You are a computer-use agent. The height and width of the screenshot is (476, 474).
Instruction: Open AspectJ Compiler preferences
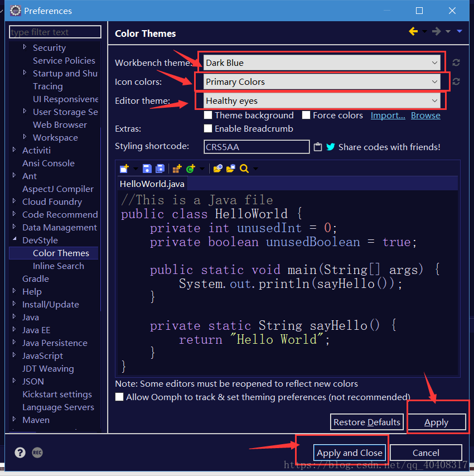click(57, 189)
